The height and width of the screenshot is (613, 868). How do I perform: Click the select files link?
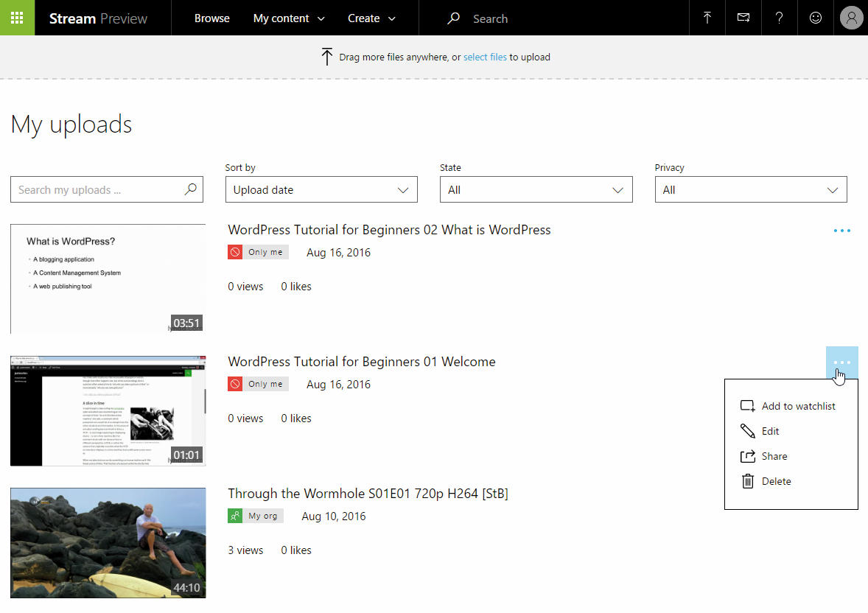pos(485,57)
